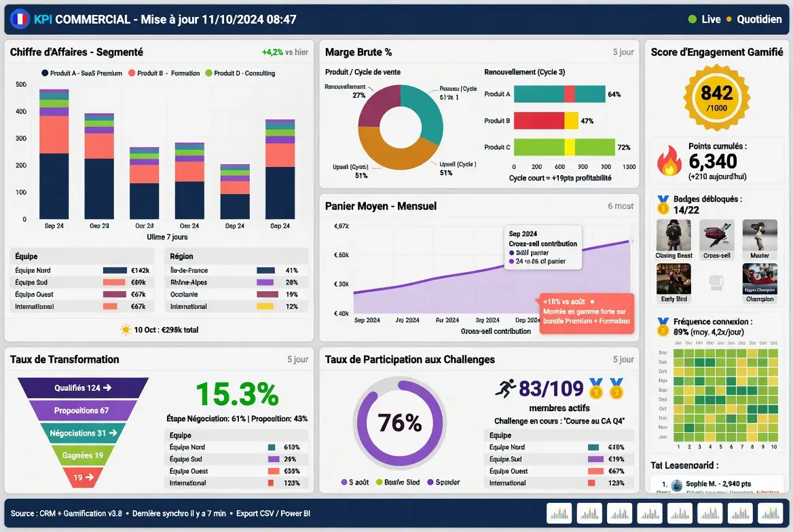The height and width of the screenshot is (532, 793).
Task: Click the running figure icon near 83/109
Action: (x=505, y=388)
